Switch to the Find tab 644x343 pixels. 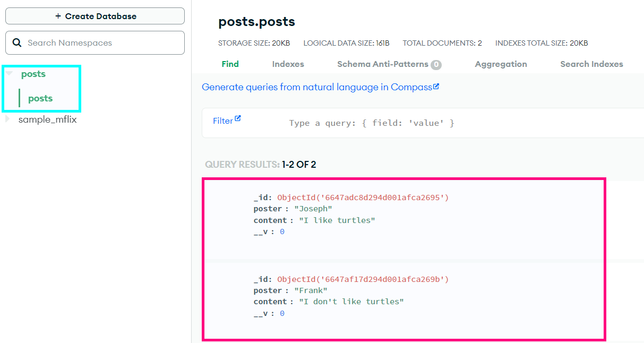coord(230,64)
